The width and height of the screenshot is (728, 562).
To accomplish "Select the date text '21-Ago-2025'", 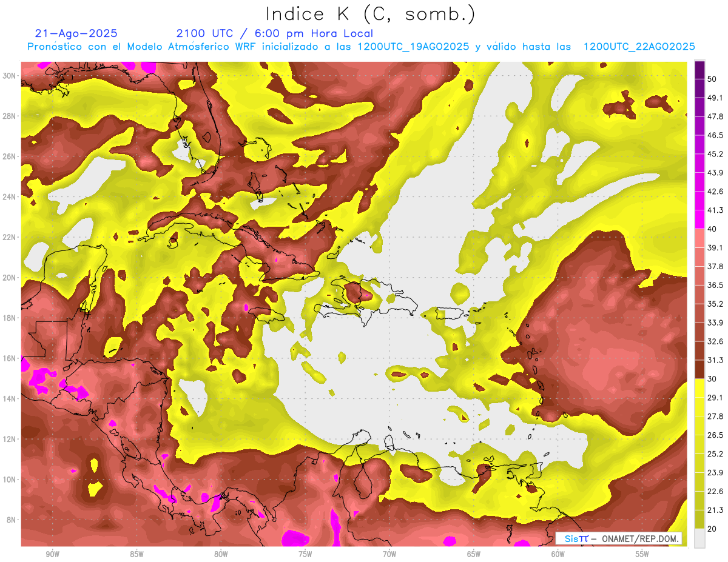I will tap(76, 33).
